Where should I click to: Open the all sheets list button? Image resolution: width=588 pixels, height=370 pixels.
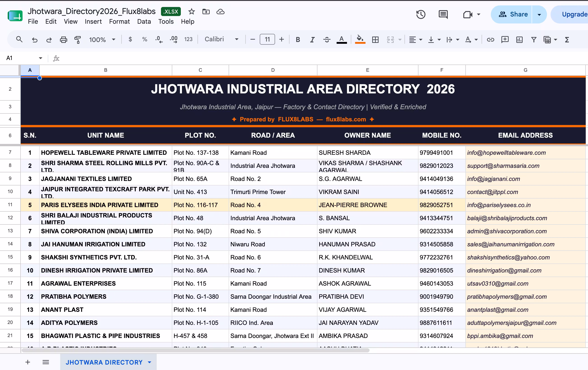click(46, 362)
